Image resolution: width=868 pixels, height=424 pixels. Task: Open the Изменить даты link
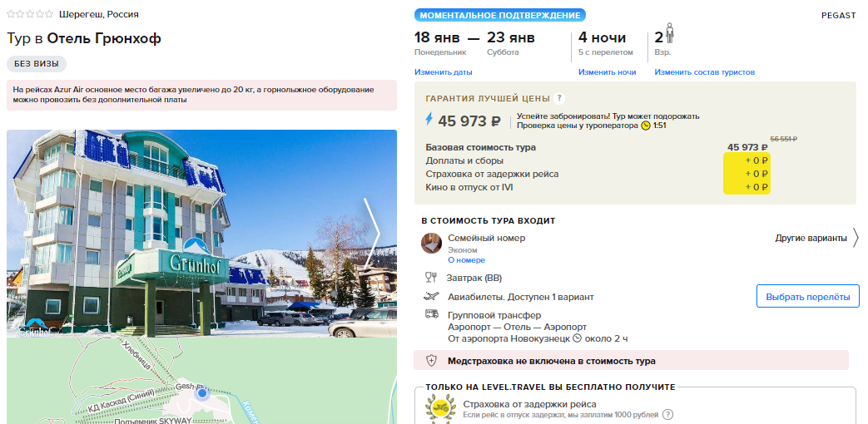pyautogui.click(x=444, y=71)
